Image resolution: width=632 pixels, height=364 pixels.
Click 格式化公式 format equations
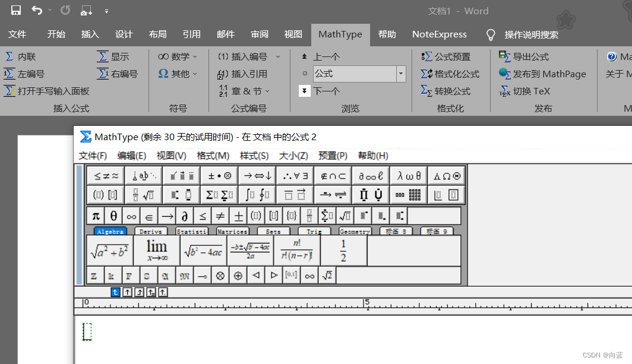450,74
